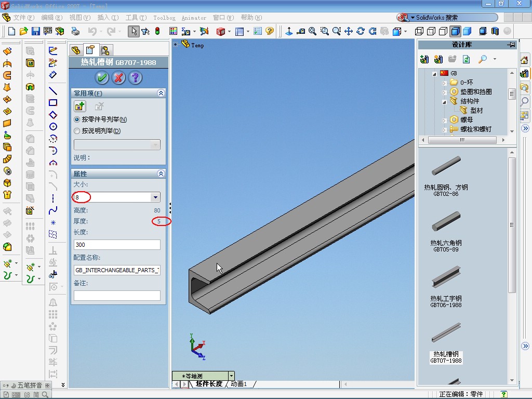Select the Wireframe display icon
This screenshot has height=399, width=532.
[x=419, y=31]
